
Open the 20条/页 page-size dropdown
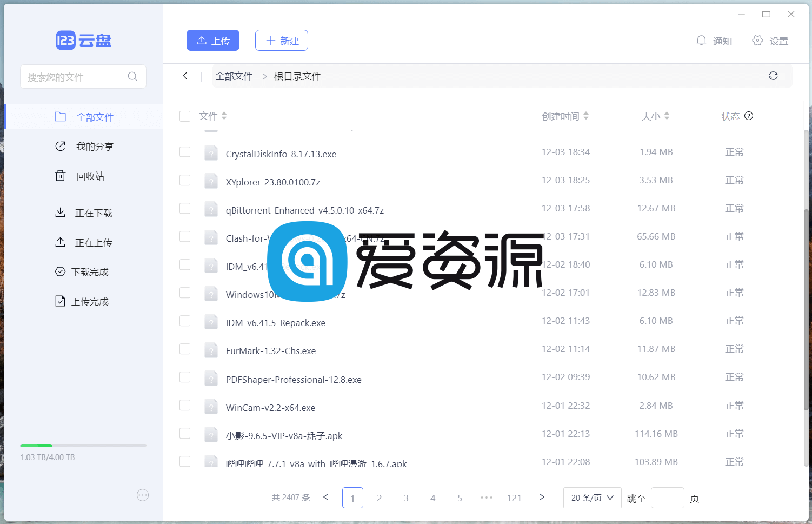592,498
